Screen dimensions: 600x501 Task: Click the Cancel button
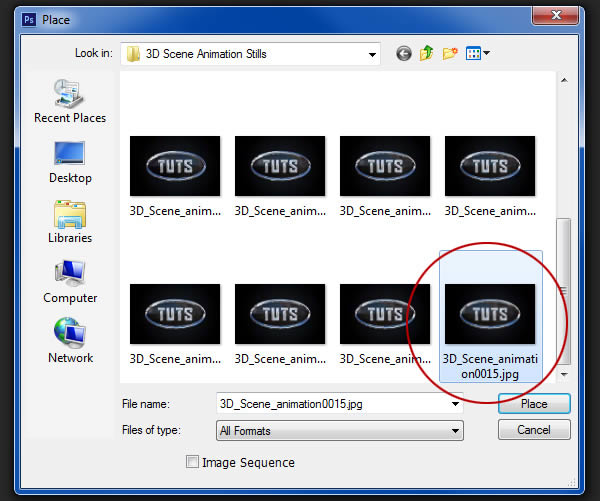tap(534, 430)
